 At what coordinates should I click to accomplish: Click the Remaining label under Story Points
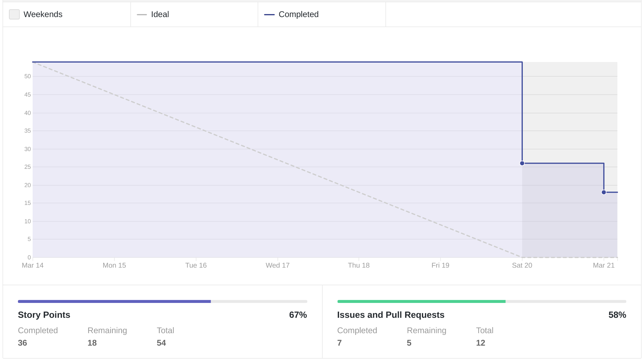107,330
